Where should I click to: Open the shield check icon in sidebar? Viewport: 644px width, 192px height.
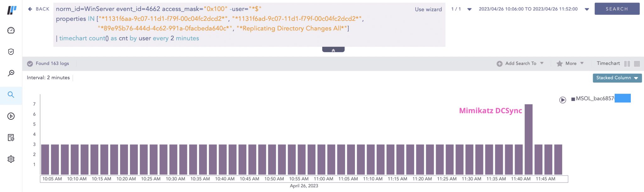[x=11, y=52]
